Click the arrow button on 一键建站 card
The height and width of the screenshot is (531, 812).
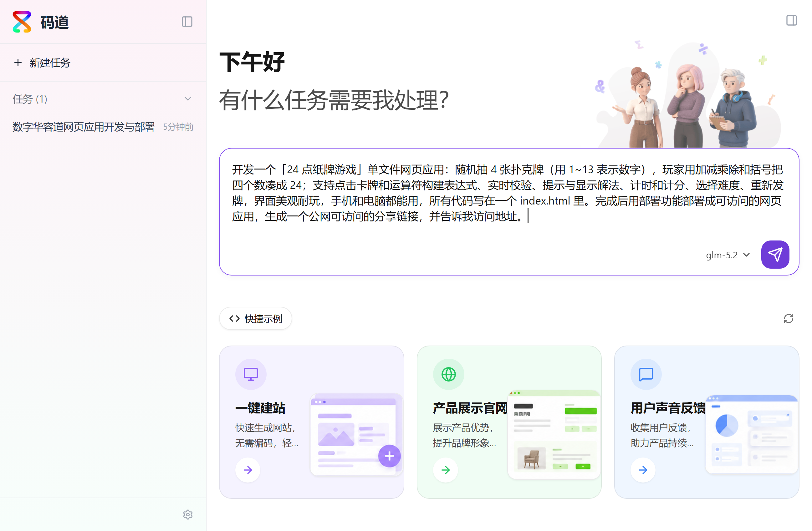(248, 470)
